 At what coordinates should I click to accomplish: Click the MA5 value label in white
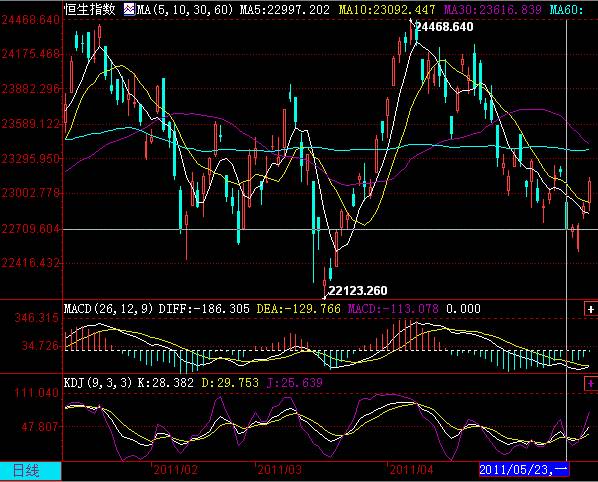285,10
